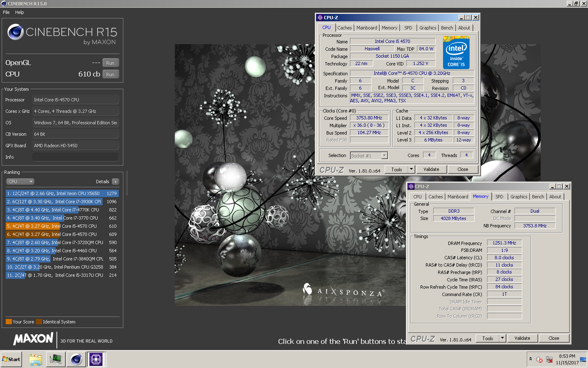Click Validate in lower CPU-Z window

(522, 338)
